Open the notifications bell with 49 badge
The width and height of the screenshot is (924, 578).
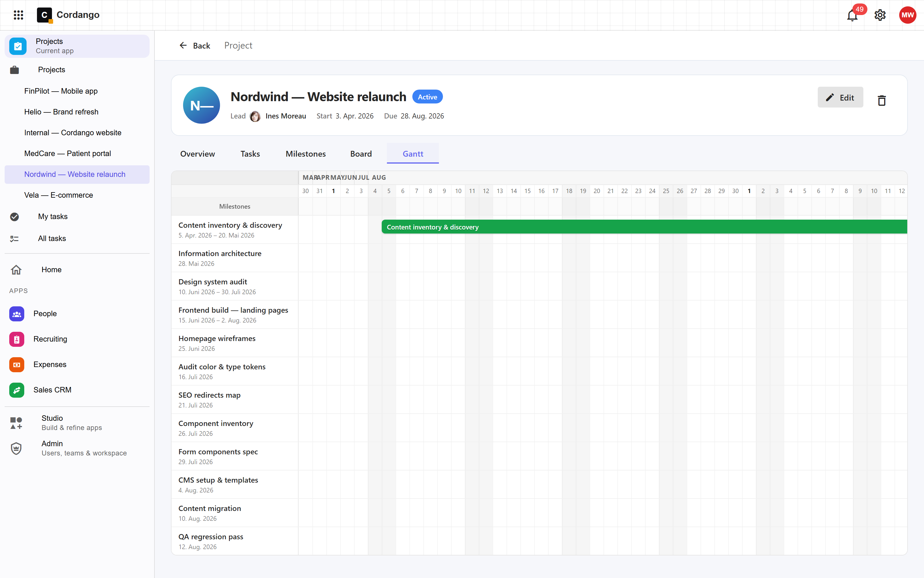pyautogui.click(x=852, y=15)
